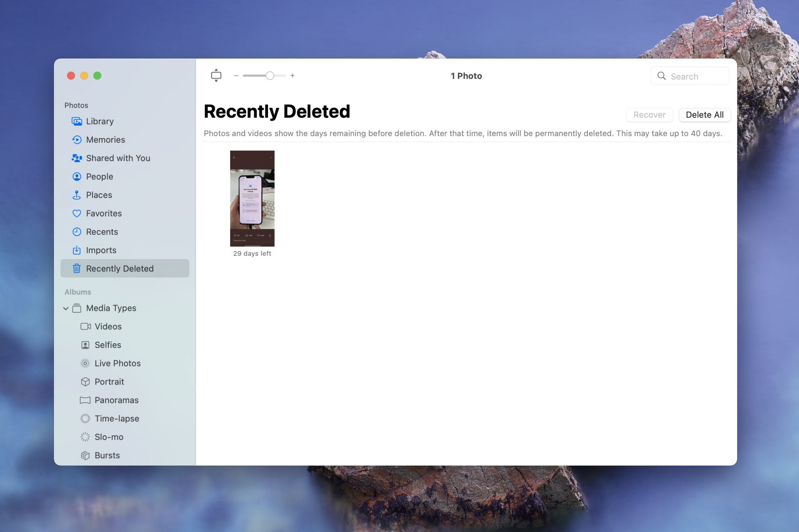Image resolution: width=799 pixels, height=532 pixels.
Task: Click the Favorites heart icon
Action: 77,213
